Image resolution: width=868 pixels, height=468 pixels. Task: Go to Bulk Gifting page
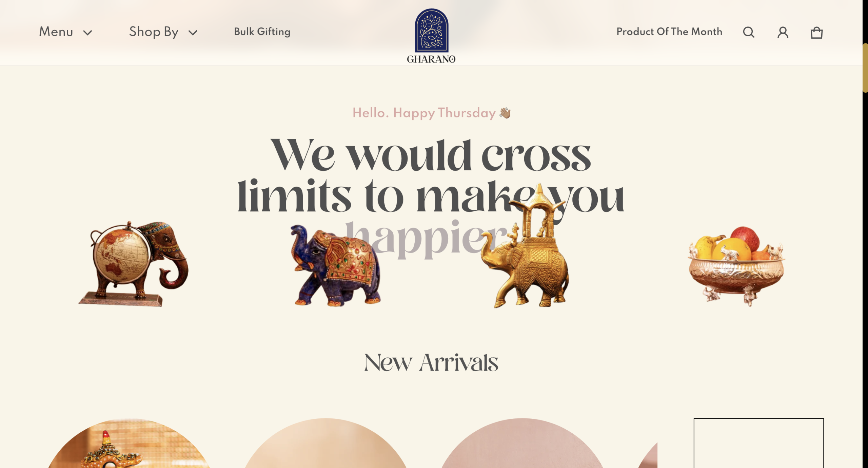(x=262, y=32)
